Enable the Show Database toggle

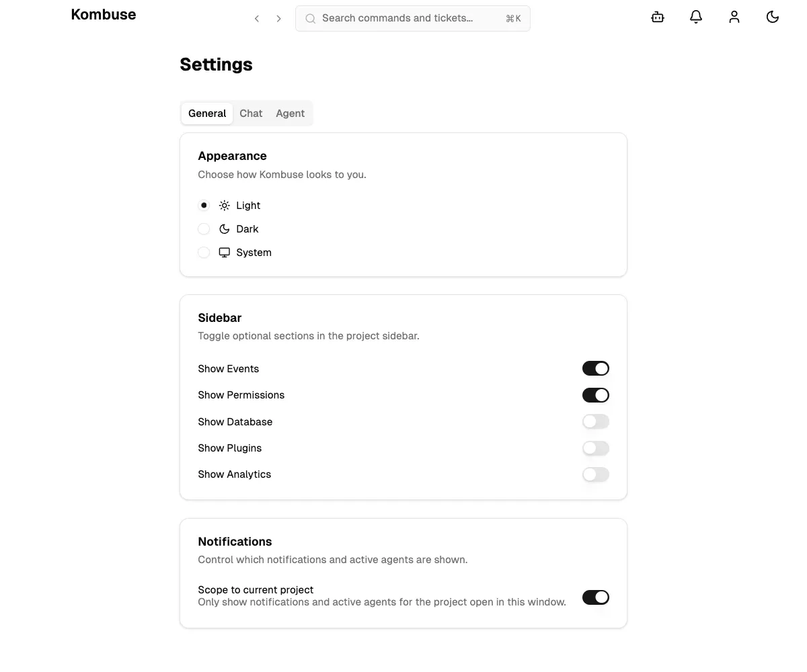[x=596, y=421]
